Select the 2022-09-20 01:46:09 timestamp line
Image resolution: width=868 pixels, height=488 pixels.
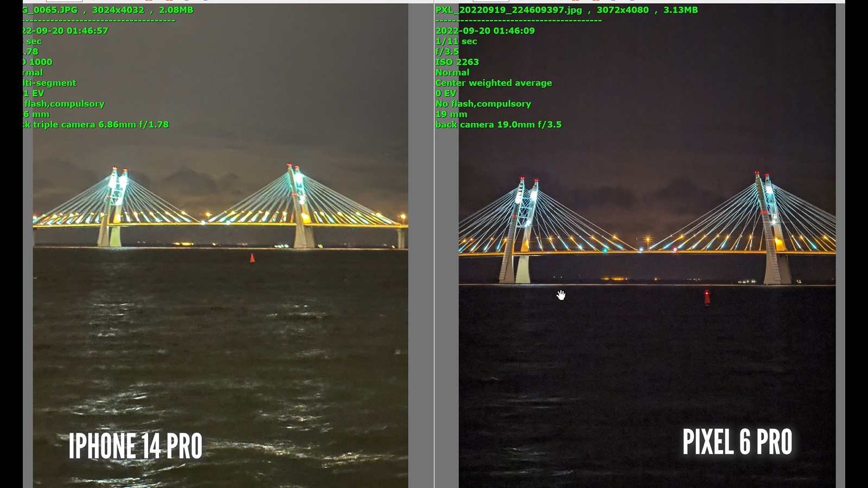tap(485, 31)
